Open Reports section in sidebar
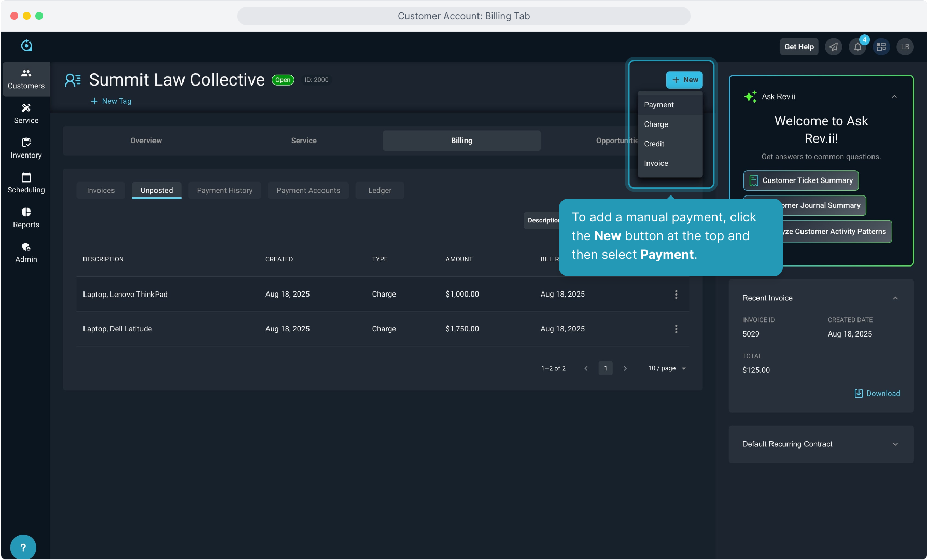The width and height of the screenshot is (928, 560). point(26,218)
